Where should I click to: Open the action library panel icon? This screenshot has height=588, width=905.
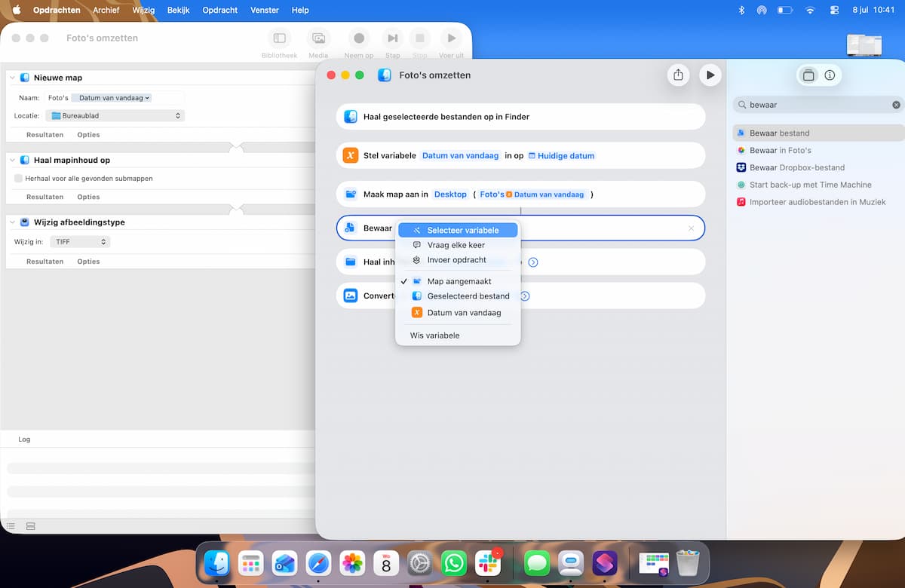point(808,75)
